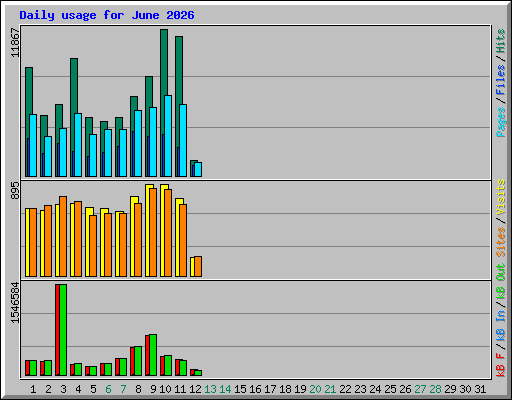The width and height of the screenshot is (512, 400).
Task: Click the 11867 hits axis value
Action: pyautogui.click(x=15, y=42)
